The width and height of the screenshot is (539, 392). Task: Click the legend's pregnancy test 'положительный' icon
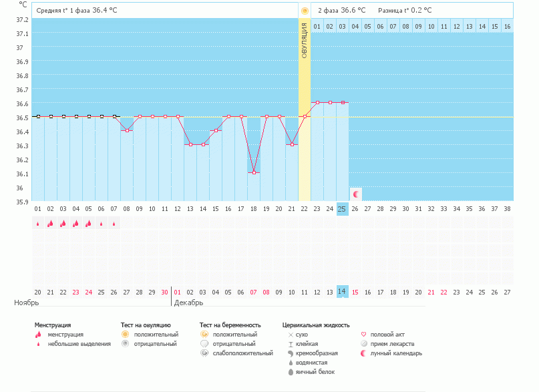[x=204, y=335]
